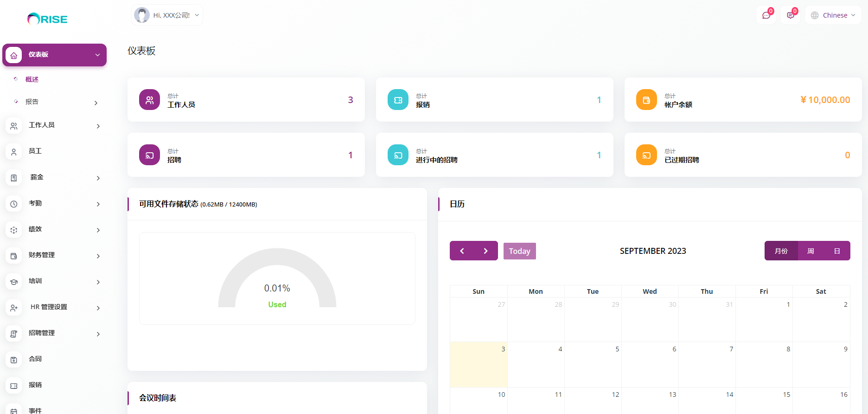Select September 7 in the calendar
This screenshot has height=414, width=868.
pyautogui.click(x=707, y=364)
